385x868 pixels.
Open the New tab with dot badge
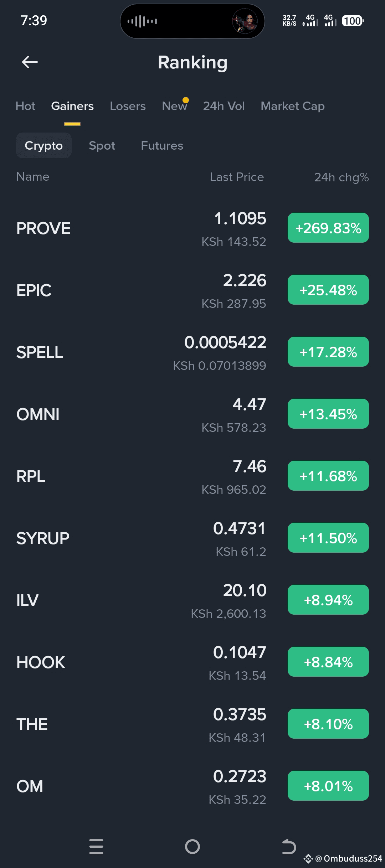(175, 106)
